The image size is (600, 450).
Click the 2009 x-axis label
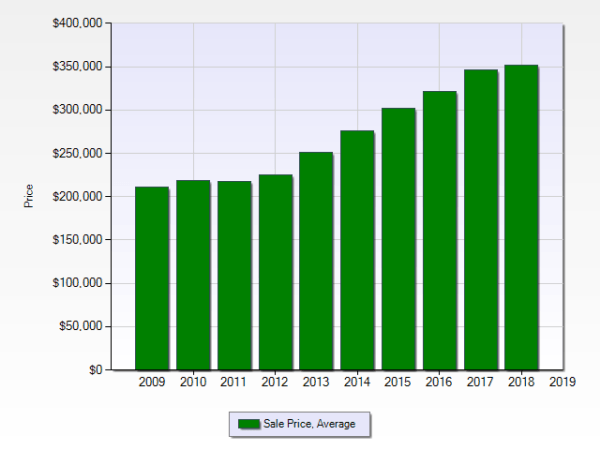pyautogui.click(x=152, y=382)
